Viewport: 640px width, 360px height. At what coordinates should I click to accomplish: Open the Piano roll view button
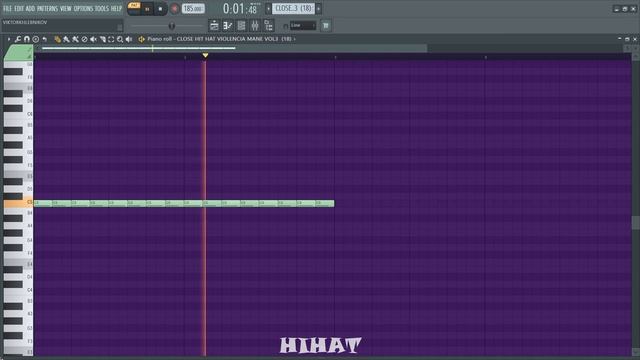(x=228, y=26)
